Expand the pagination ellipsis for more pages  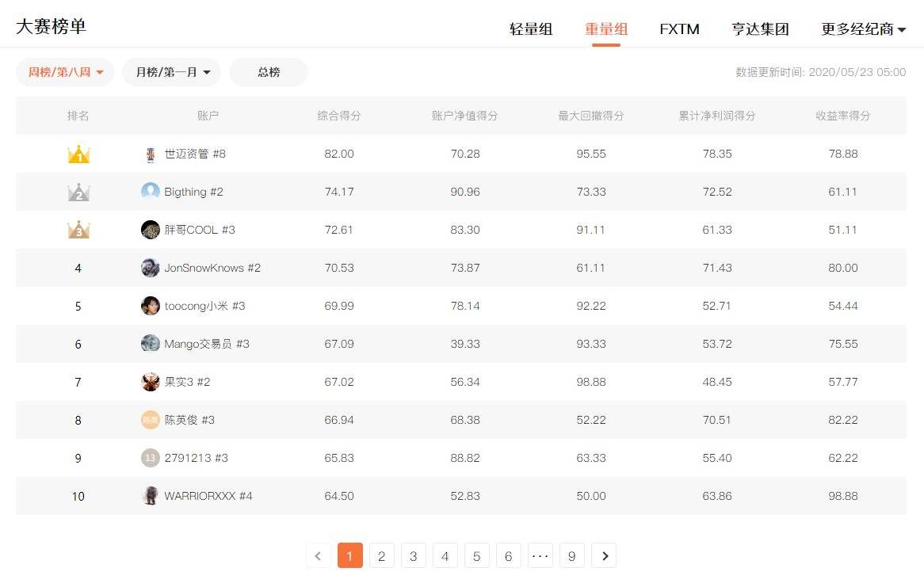pos(540,556)
